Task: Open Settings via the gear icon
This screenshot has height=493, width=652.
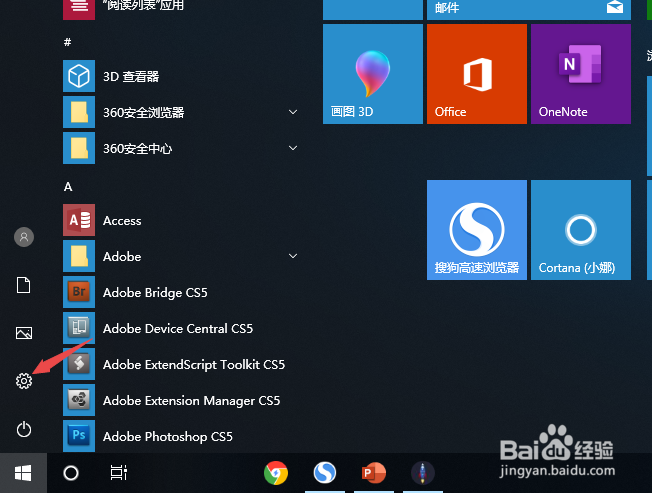Action: tap(24, 381)
